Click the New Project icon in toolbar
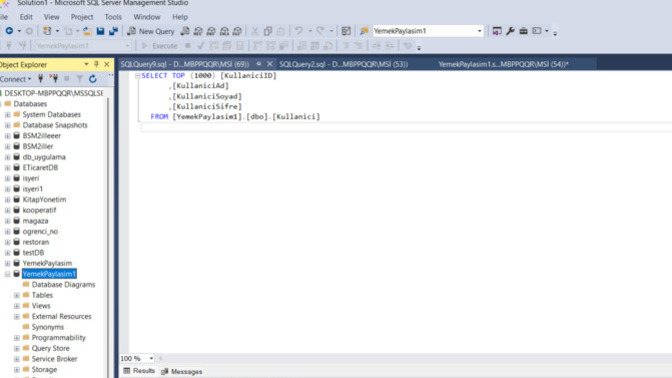672x378 pixels. coord(47,31)
